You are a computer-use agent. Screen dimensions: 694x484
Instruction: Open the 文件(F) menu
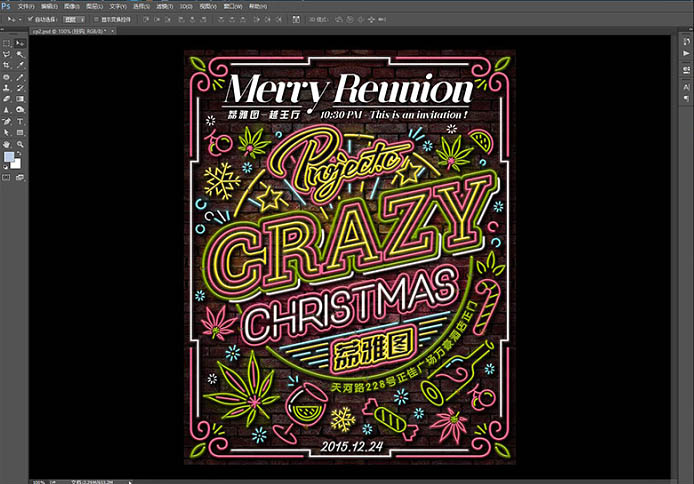click(28, 6)
